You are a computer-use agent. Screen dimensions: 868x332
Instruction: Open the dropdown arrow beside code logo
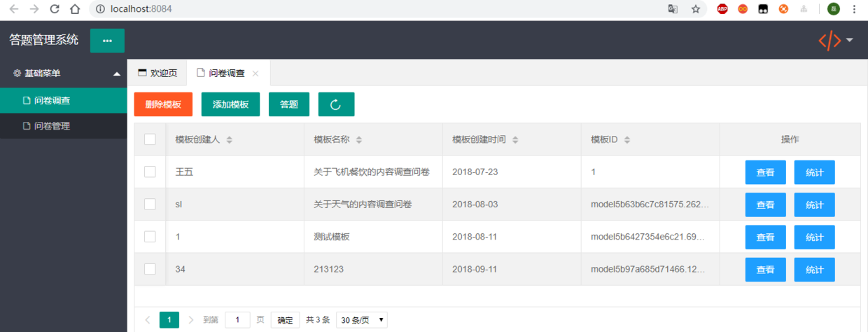(850, 41)
